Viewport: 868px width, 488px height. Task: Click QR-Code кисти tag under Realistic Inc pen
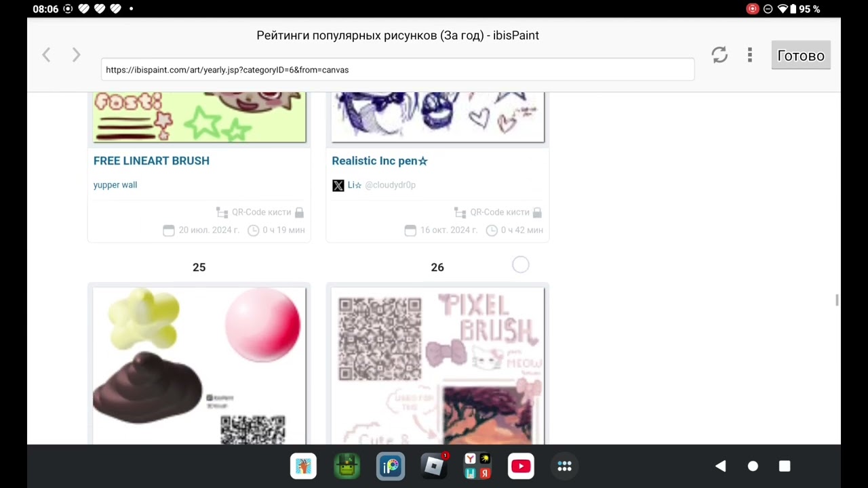[x=500, y=212]
